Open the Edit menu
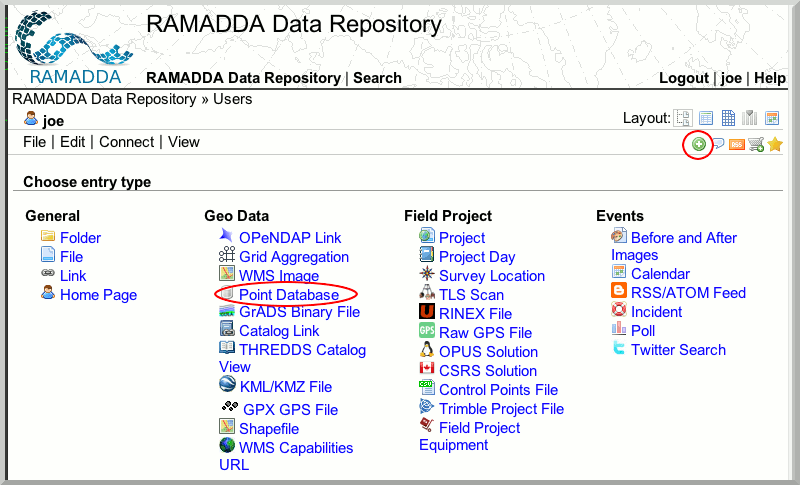This screenshot has height=485, width=800. click(x=72, y=142)
